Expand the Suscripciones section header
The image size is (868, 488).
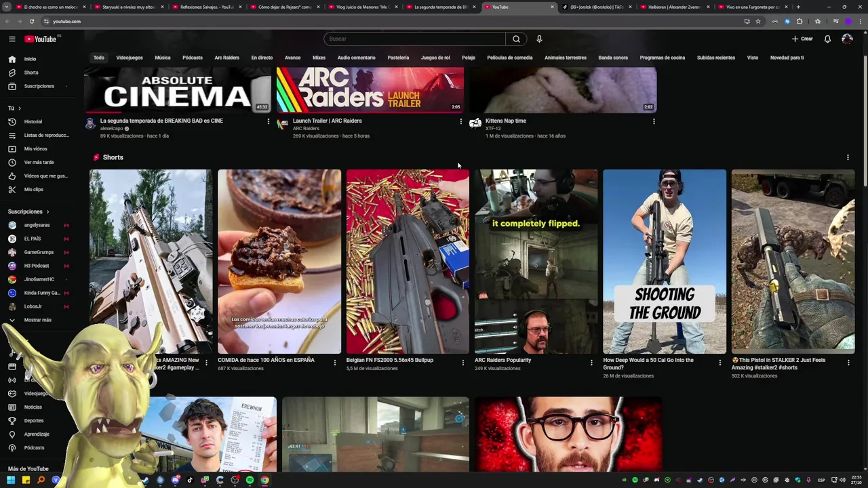coord(28,211)
